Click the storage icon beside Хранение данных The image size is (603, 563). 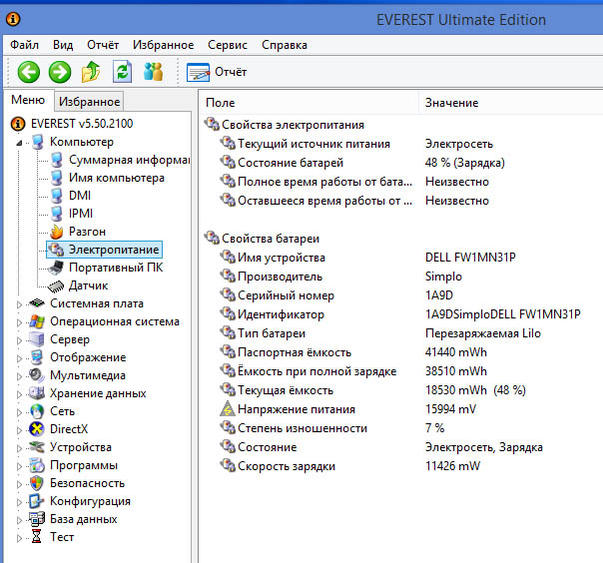(37, 393)
